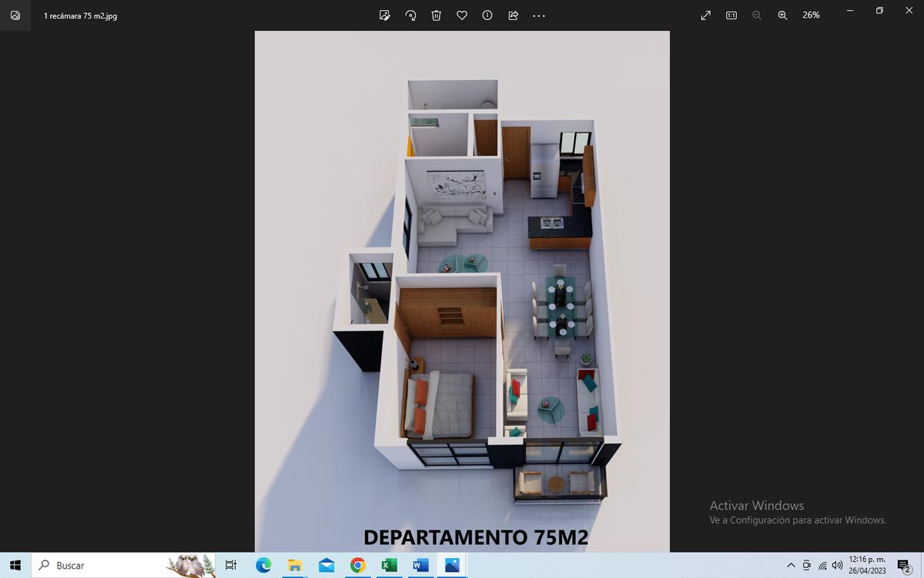The image size is (924, 578).
Task: Minimize the Photos window
Action: [x=849, y=11]
